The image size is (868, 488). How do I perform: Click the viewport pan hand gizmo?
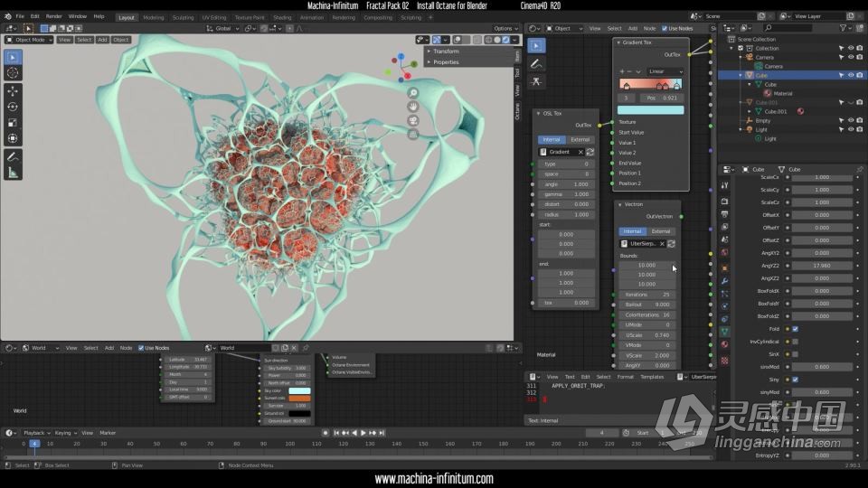coord(413,107)
